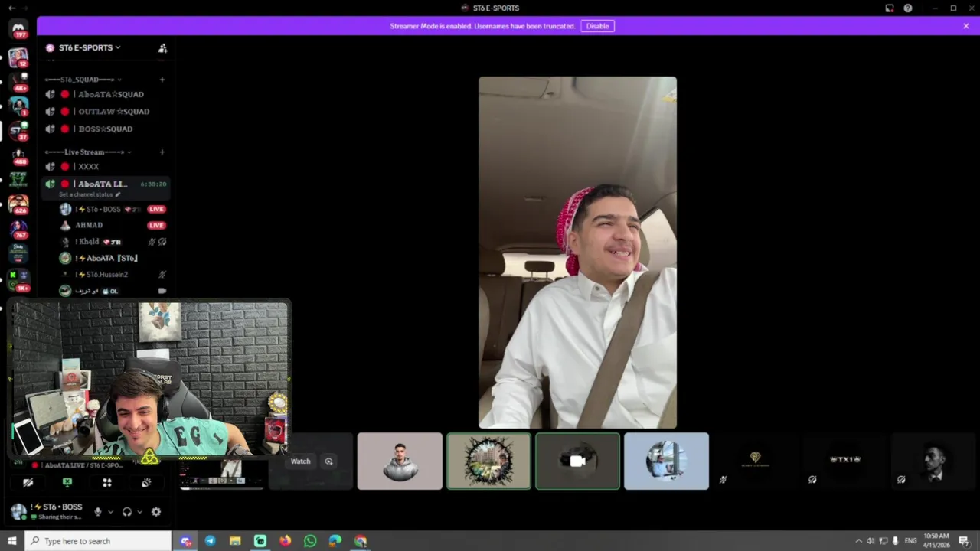Open Discord direct messages home icon
The width and height of the screenshot is (980, 551).
18,29
